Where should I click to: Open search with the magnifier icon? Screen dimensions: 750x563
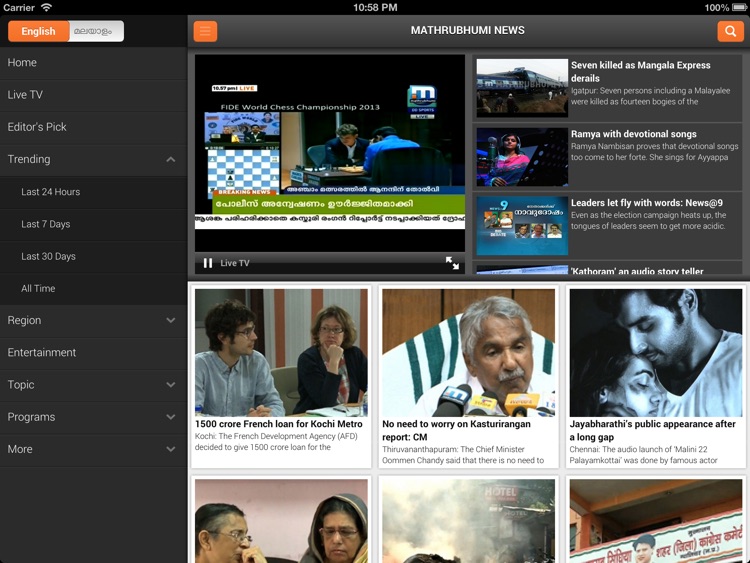730,32
